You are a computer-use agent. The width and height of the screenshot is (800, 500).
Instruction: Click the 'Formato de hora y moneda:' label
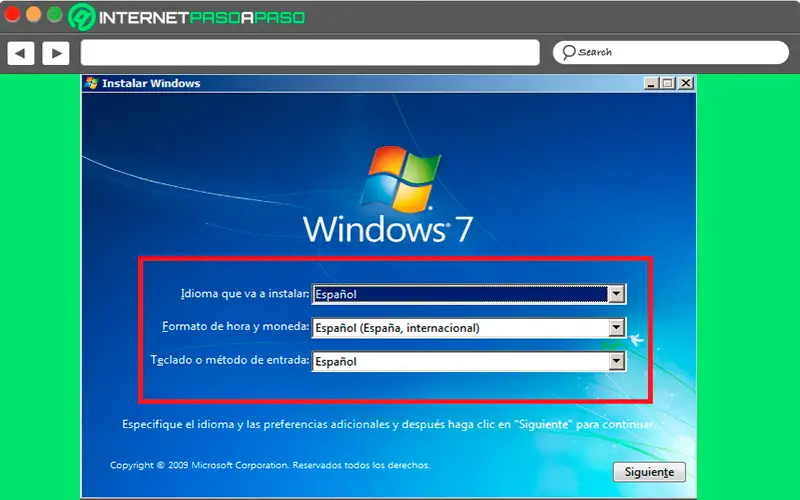[236, 327]
